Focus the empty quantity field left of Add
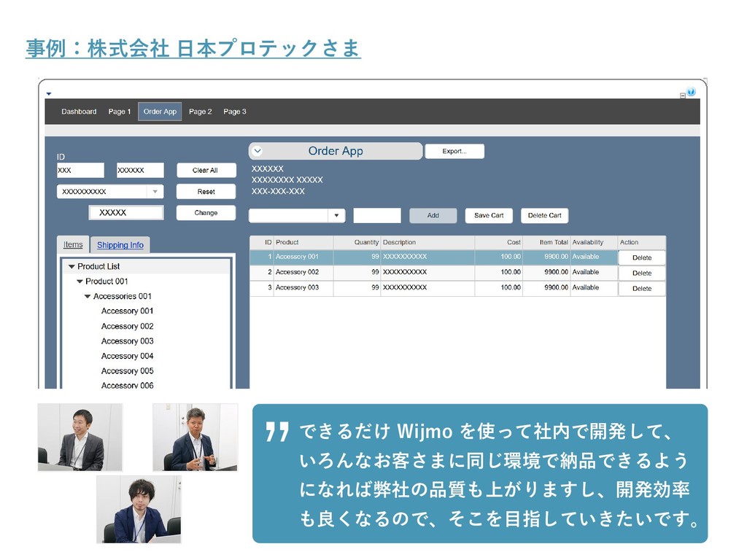 point(377,215)
